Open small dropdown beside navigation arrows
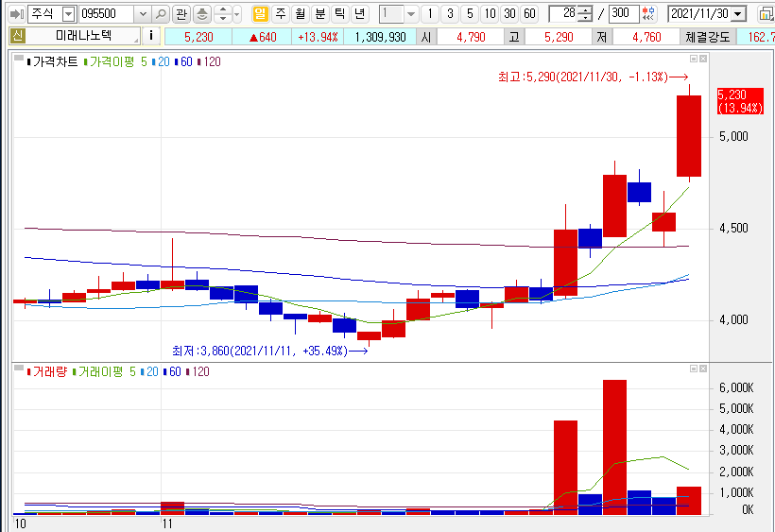This screenshot has height=532, width=775. pos(236,14)
